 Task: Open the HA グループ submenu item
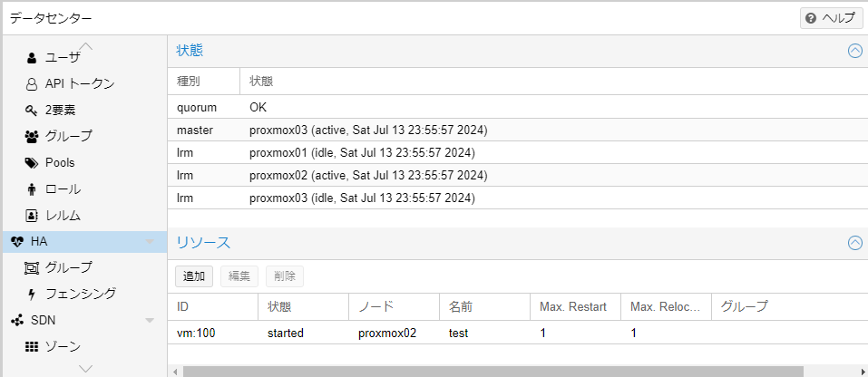69,267
